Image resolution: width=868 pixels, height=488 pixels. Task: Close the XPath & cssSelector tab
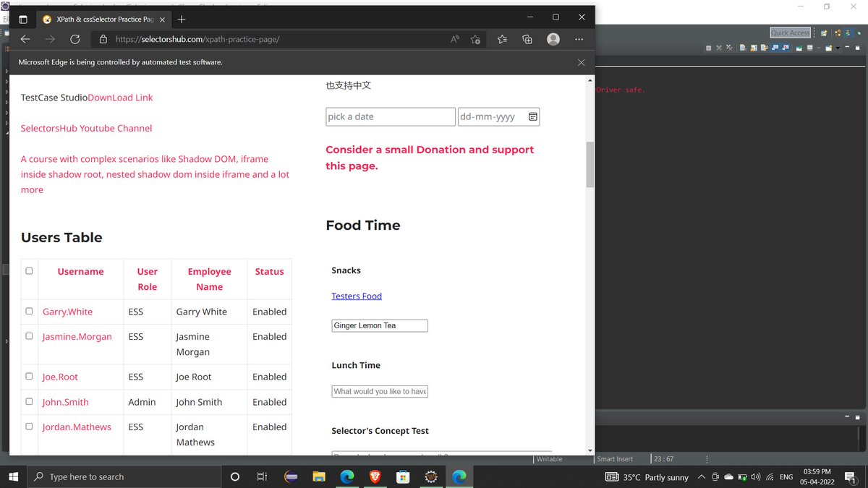[163, 19]
